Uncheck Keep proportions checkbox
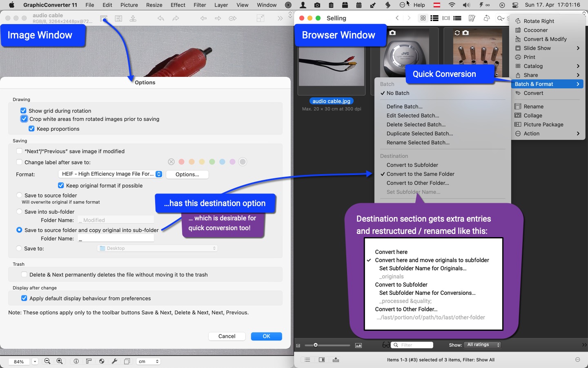Viewport: 588px width, 368px height. 31,128
